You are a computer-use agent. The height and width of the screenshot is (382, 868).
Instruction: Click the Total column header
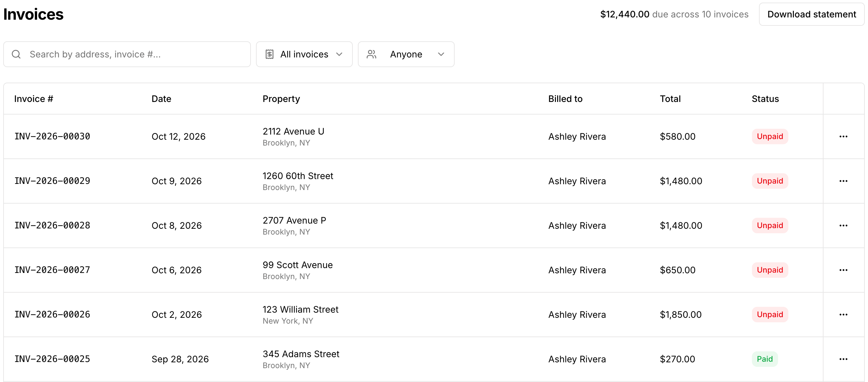click(x=670, y=99)
